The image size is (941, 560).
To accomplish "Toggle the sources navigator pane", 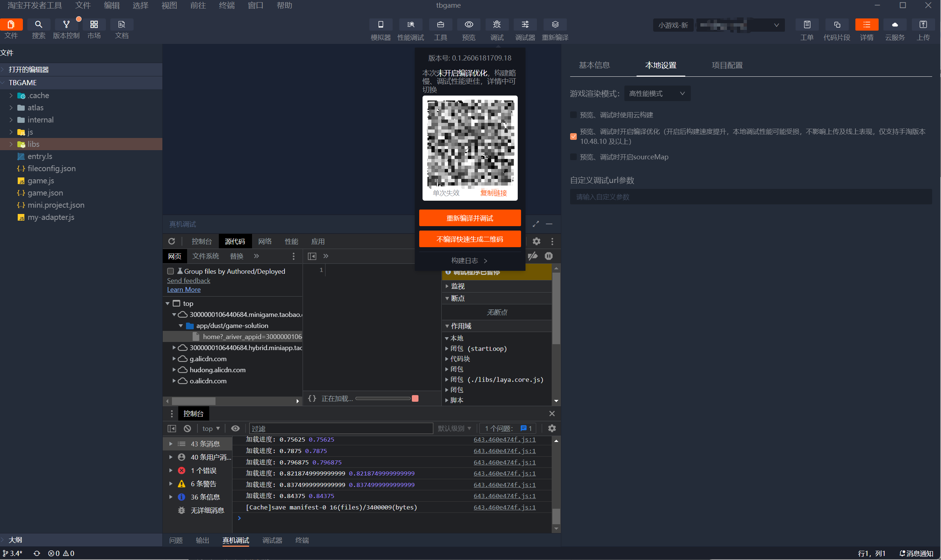I will pos(312,256).
